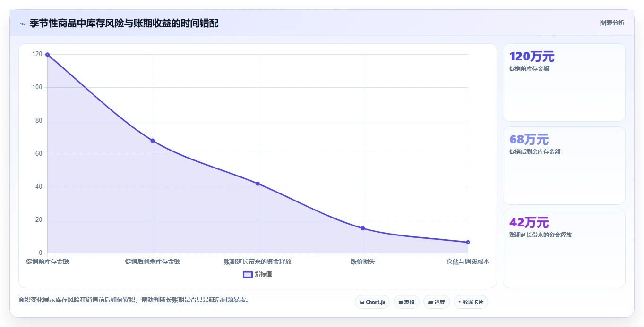644x327 pixels.
Task: Click the 120万元 card value
Action: point(532,57)
